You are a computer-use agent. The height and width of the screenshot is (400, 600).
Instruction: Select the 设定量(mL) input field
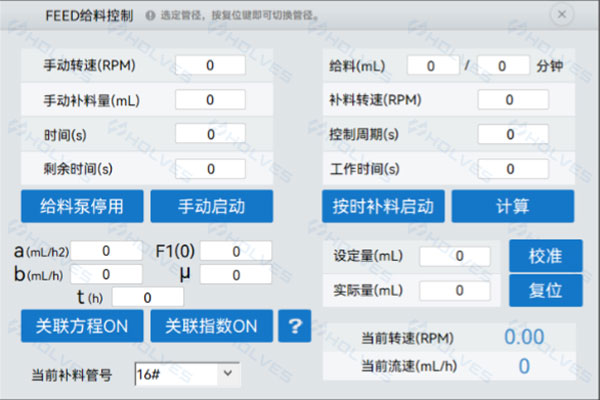[455, 256]
